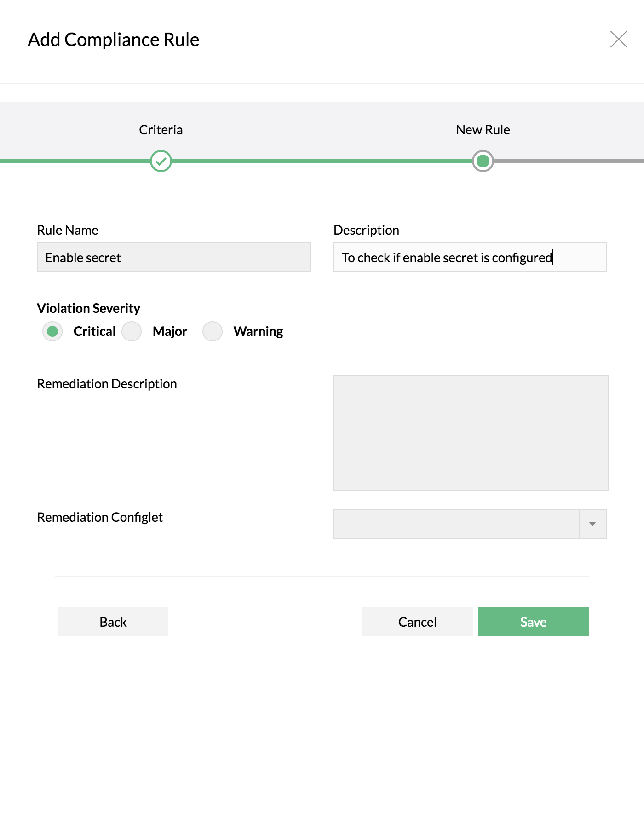Choose the Major violation severity option

click(132, 331)
